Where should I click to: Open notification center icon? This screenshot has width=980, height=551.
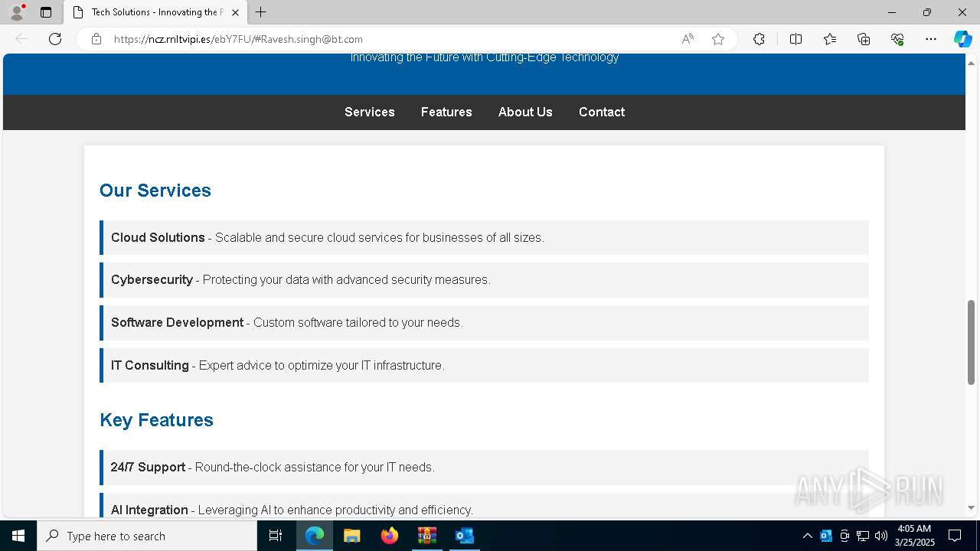click(x=955, y=536)
